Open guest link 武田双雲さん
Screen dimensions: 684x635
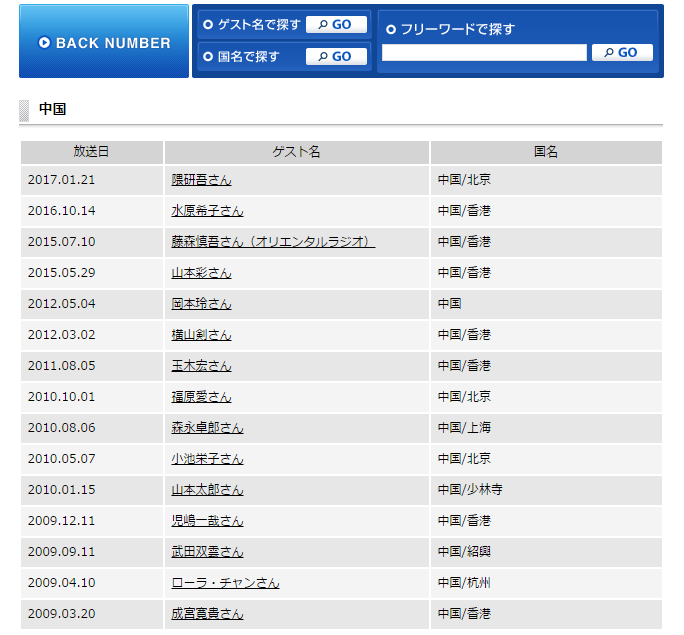(207, 551)
